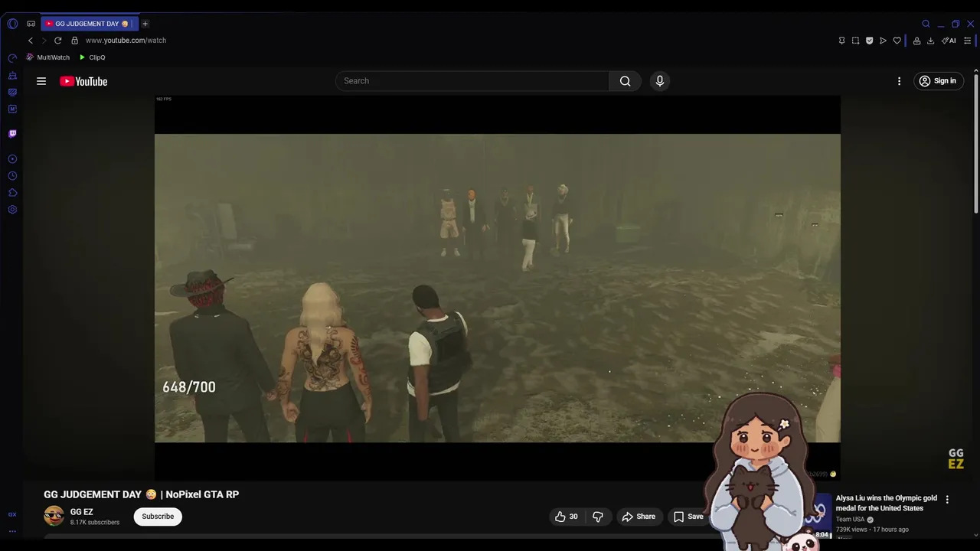Open Extensions from the sidebar
The image size is (980, 551).
point(12,193)
